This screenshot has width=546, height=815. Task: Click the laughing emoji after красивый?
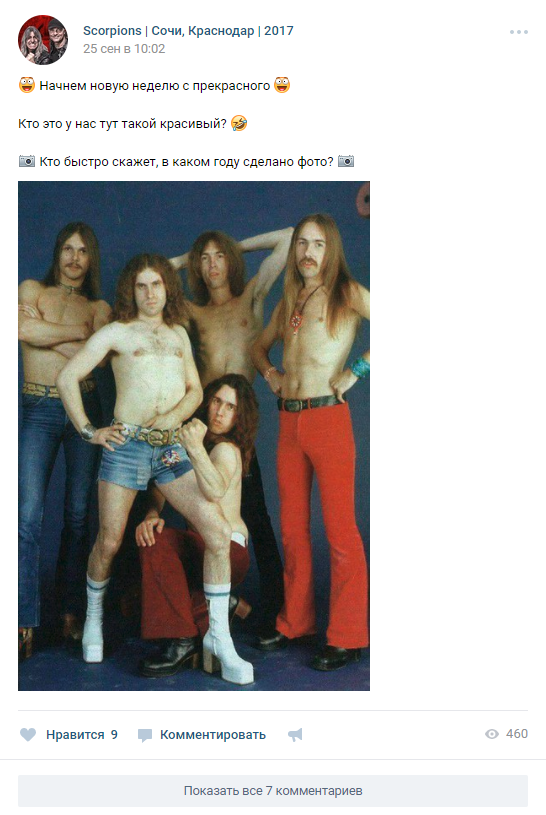coord(239,123)
